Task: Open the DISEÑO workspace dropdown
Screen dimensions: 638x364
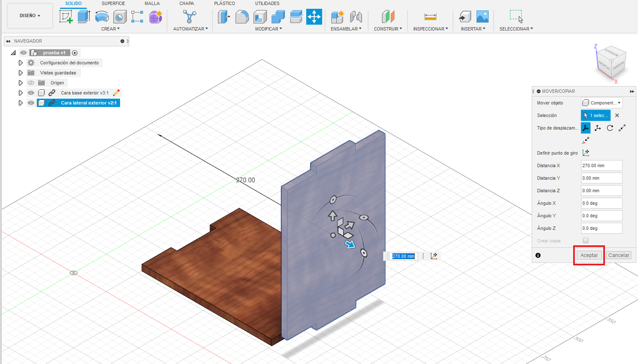Action: point(30,16)
